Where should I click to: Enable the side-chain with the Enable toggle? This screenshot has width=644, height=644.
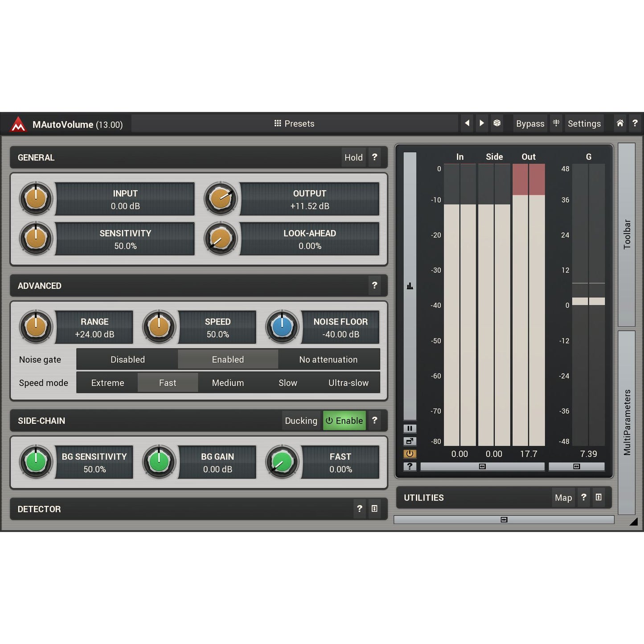[344, 420]
